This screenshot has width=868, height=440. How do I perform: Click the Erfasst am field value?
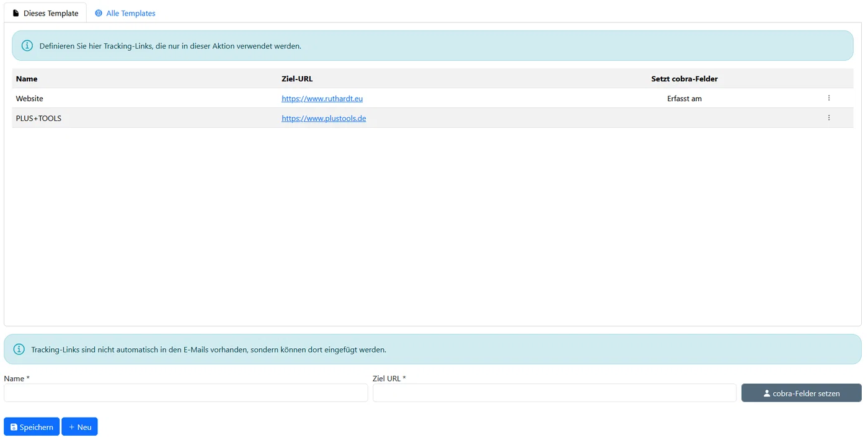[684, 99]
